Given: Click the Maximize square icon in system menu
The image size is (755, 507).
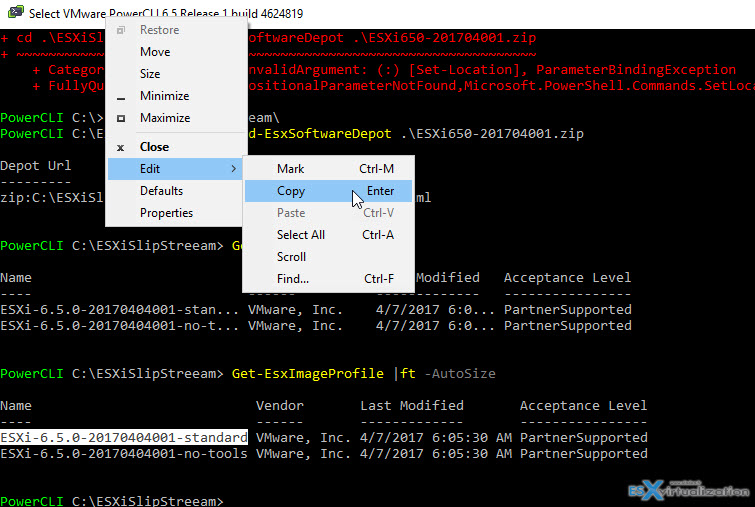Looking at the screenshot, I should [x=121, y=118].
